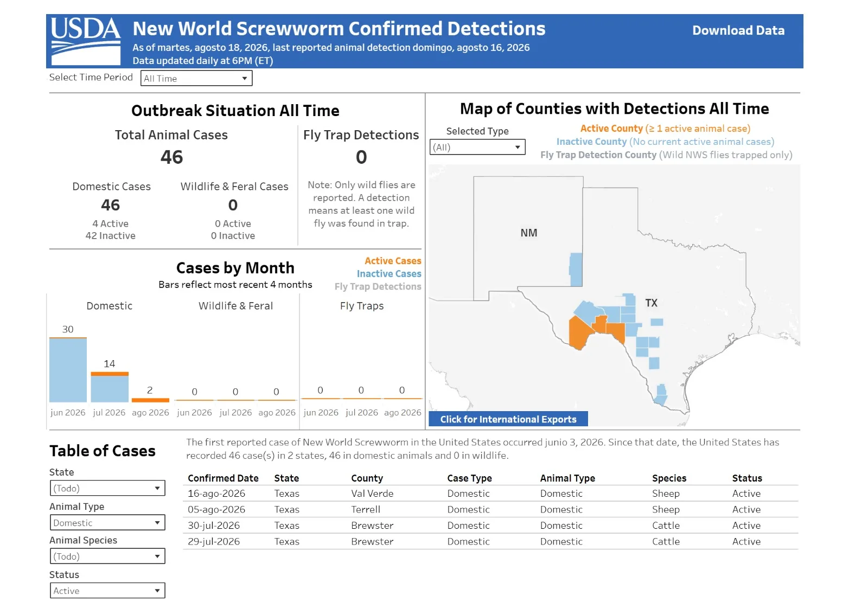Click the International Exports button

[508, 419]
